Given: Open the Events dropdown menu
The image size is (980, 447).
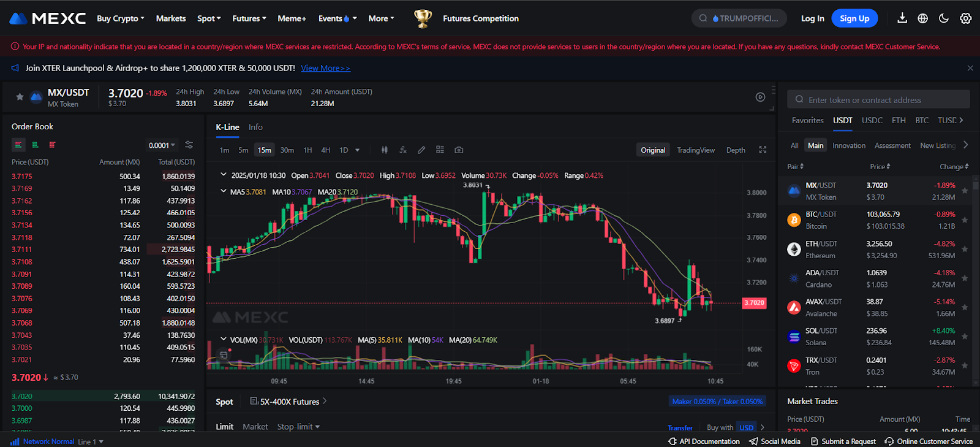Looking at the screenshot, I should pyautogui.click(x=337, y=18).
